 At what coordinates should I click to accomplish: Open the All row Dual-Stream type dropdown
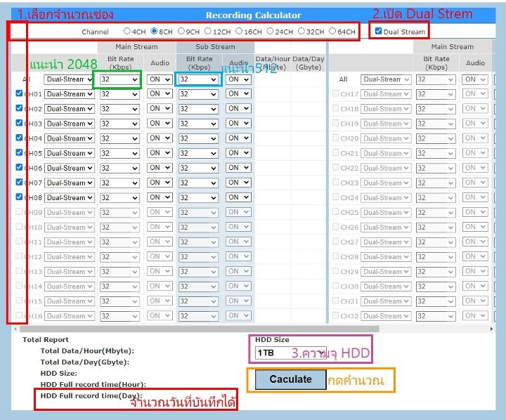tap(69, 80)
